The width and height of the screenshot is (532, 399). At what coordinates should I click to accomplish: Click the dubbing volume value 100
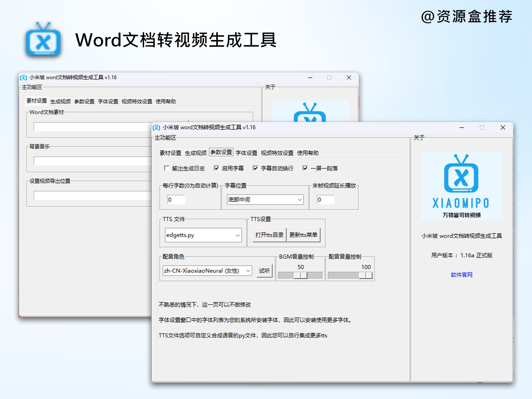coord(366,267)
